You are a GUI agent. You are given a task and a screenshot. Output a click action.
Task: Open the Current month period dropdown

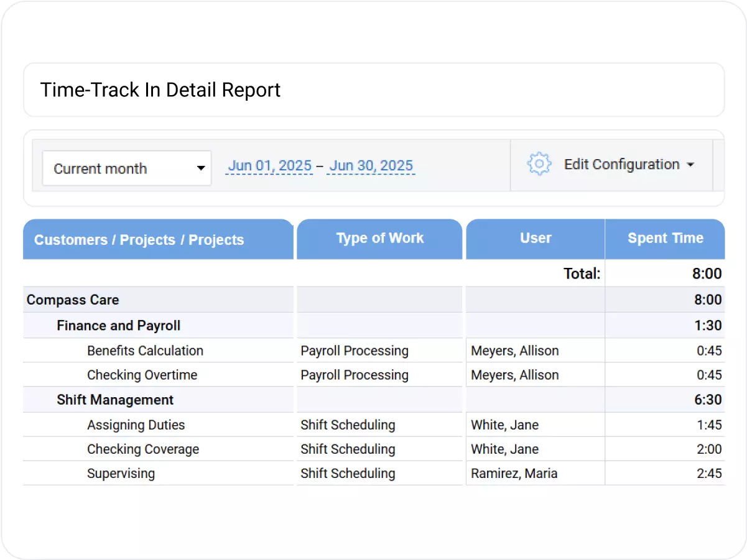(x=200, y=168)
